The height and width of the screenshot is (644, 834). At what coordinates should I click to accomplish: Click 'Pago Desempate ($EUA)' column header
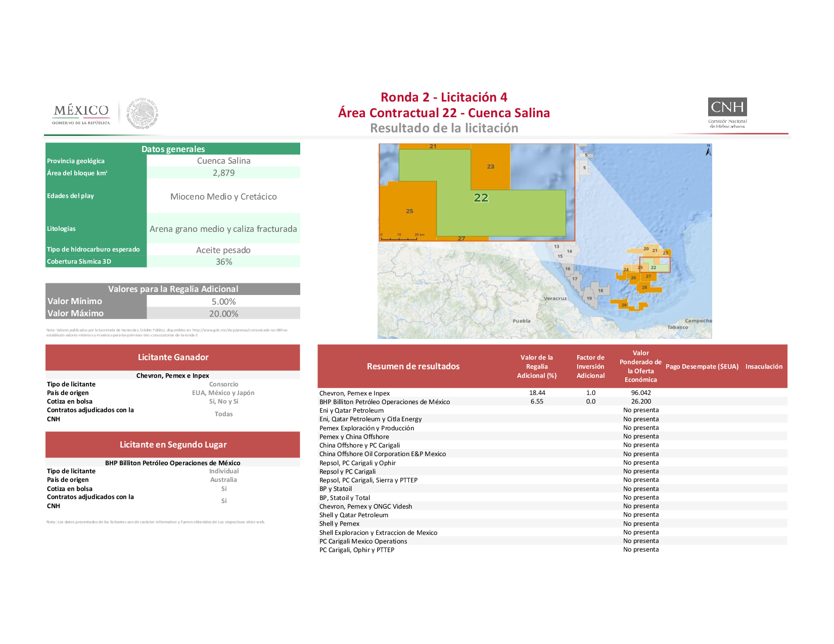coord(702,366)
